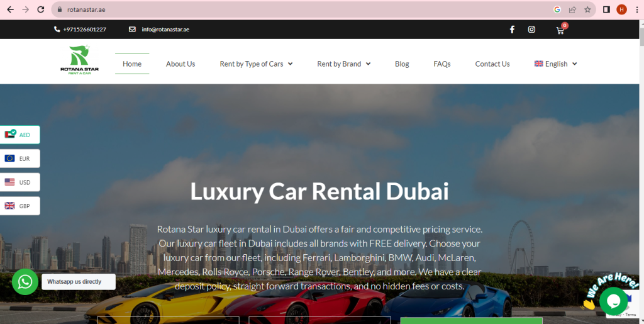Open the Instagram profile icon
The image size is (644, 324).
[x=531, y=30]
